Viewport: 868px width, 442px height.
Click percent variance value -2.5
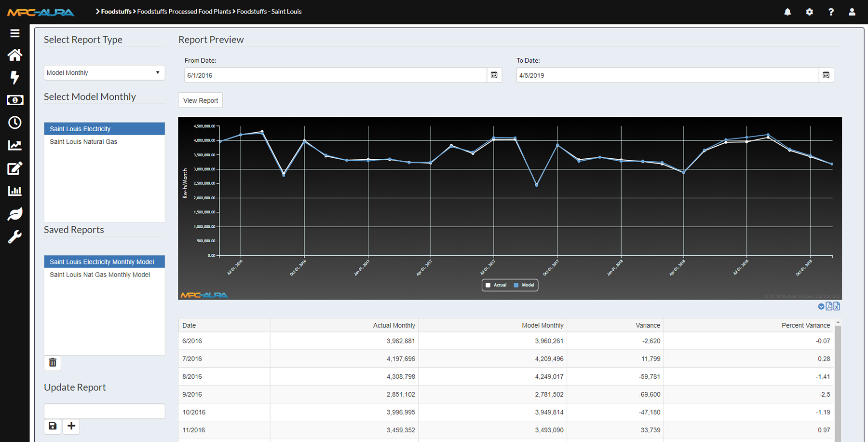pyautogui.click(x=825, y=395)
